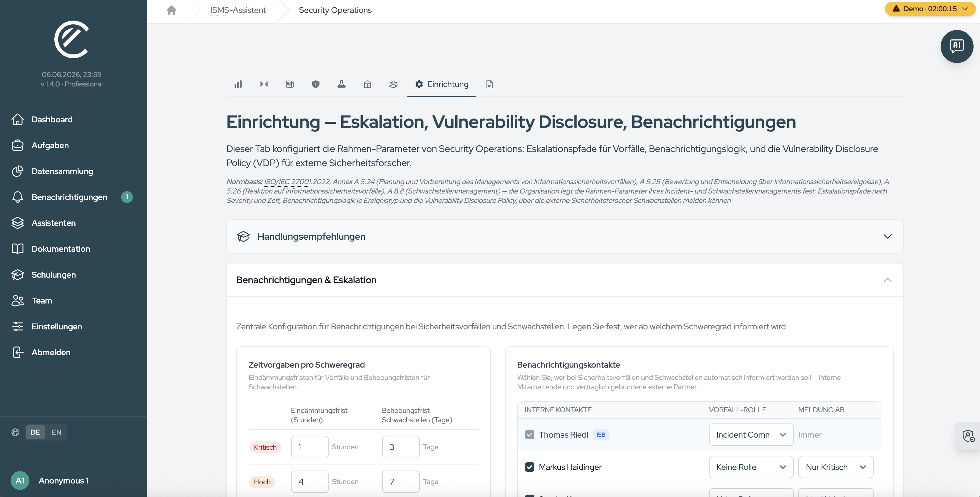The height and width of the screenshot is (497, 980).
Task: Edit Kritisch Behebungsfrist days field
Action: point(401,447)
